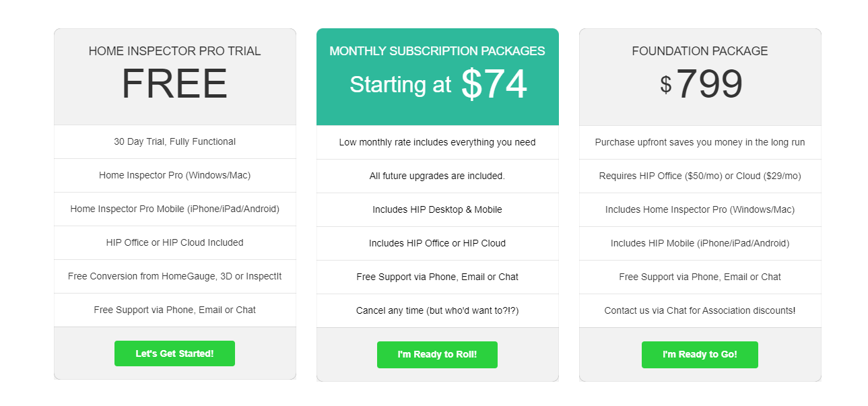Click the Foundation Package heading

[700, 51]
